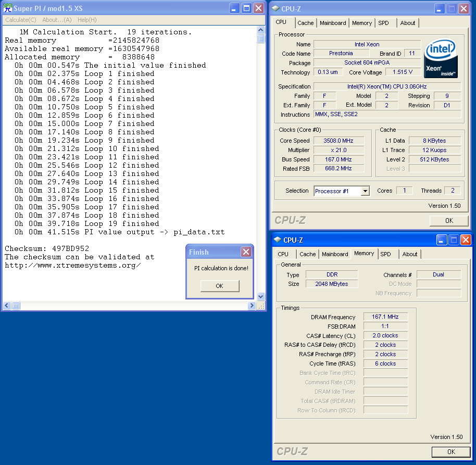Click OK in the top CPU-Z window
Screen dimensions: 476x465
coord(449,221)
